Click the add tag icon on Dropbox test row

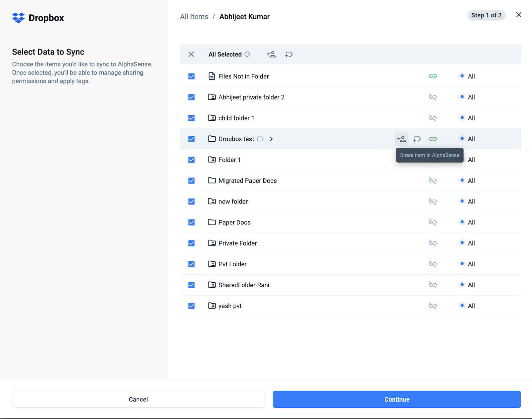[417, 139]
